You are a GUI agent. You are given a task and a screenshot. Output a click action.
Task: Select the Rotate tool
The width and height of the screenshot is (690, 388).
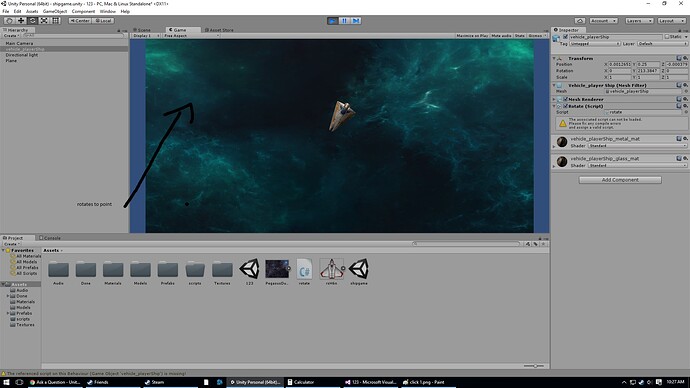click(x=33, y=21)
